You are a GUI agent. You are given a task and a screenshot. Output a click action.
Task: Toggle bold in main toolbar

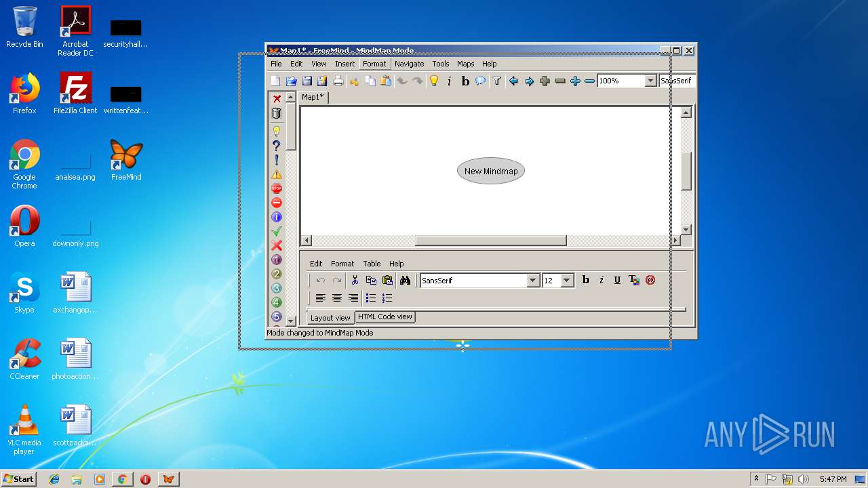[x=465, y=81]
